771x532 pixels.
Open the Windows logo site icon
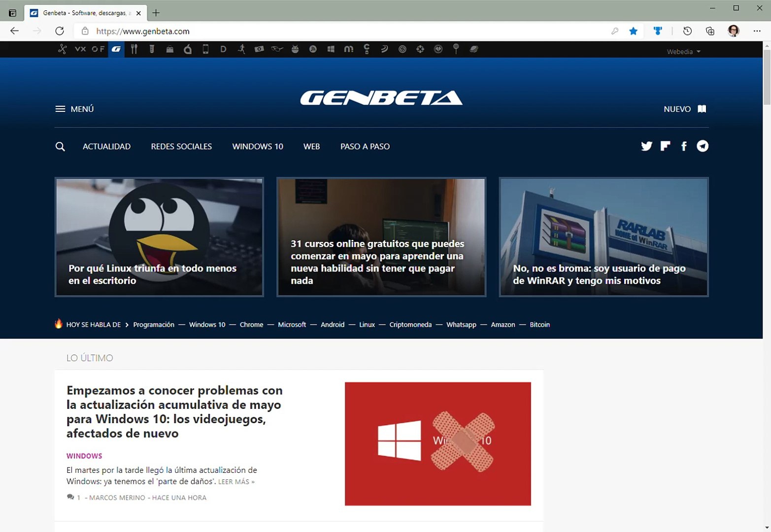331,49
